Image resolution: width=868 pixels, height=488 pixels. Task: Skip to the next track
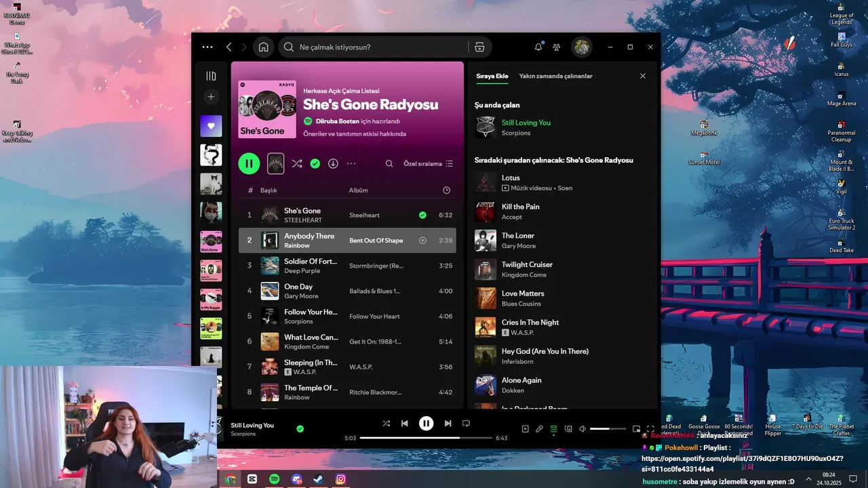[448, 423]
